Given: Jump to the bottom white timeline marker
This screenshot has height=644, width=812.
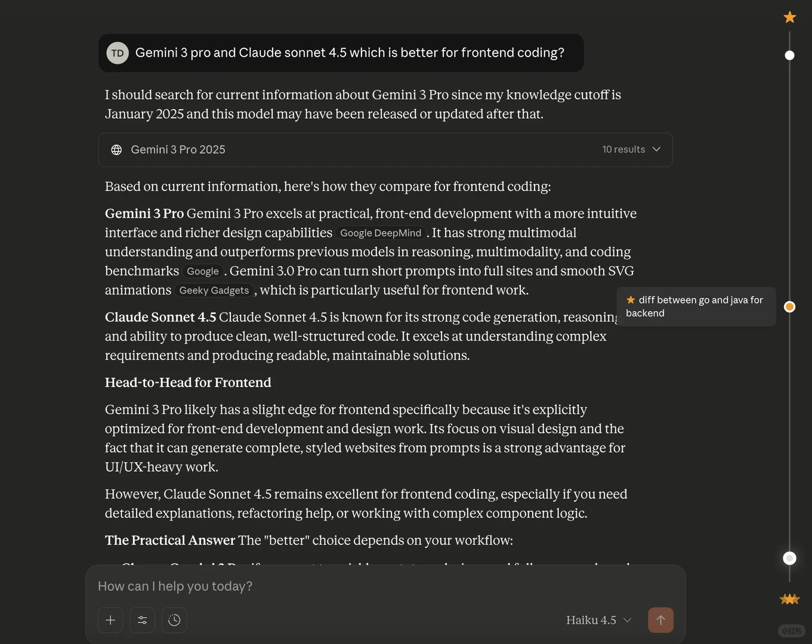Looking at the screenshot, I should (x=789, y=558).
